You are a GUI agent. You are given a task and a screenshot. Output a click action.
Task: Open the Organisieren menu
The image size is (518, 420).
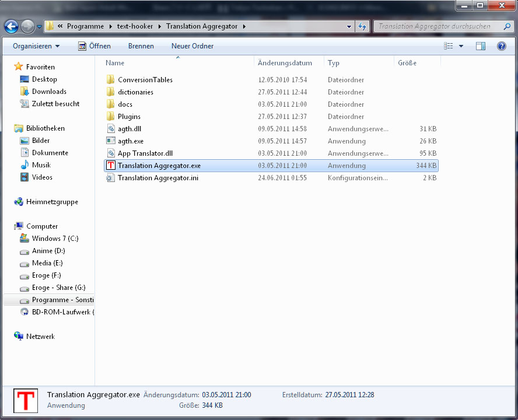[36, 46]
